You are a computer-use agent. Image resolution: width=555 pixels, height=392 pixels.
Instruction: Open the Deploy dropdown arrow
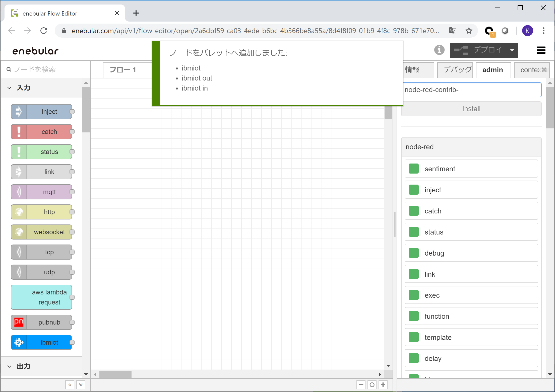(x=512, y=50)
